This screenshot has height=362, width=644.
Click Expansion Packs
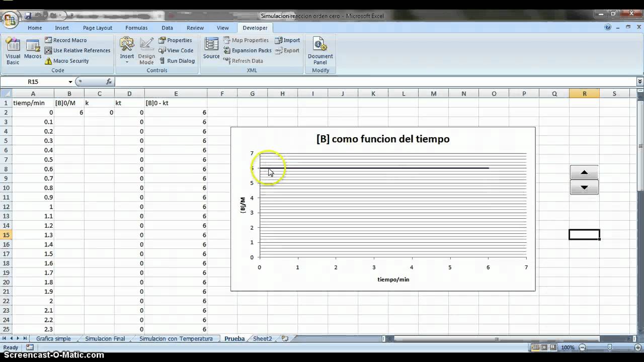pos(247,50)
